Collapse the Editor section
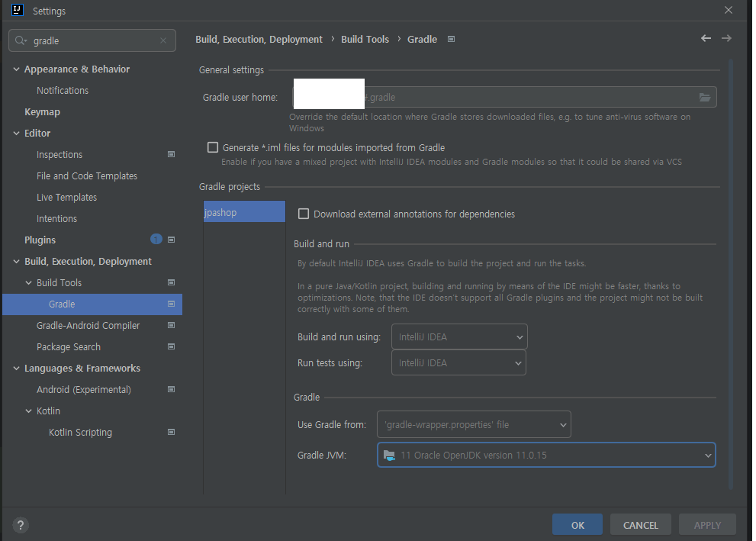Viewport: 756px width, 541px height. [16, 133]
